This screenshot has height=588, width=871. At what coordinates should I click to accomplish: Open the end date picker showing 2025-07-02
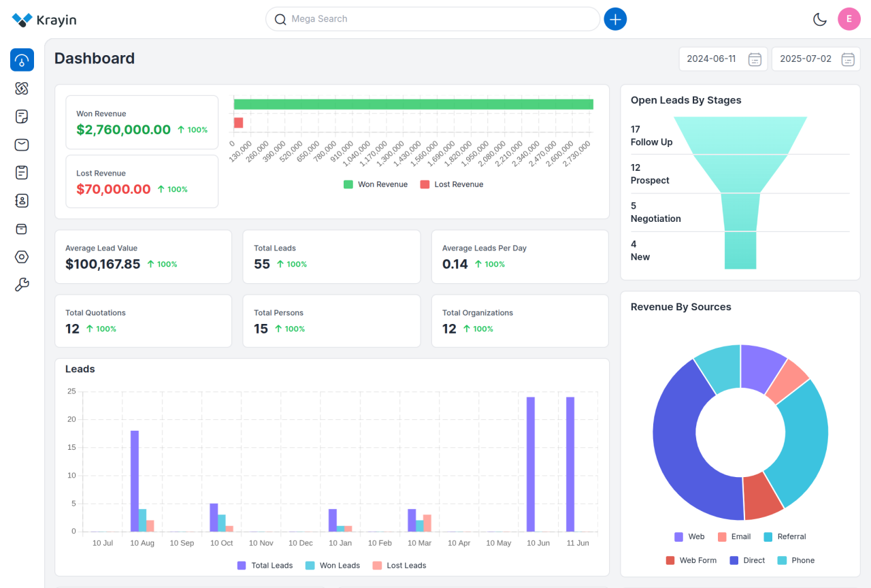815,59
